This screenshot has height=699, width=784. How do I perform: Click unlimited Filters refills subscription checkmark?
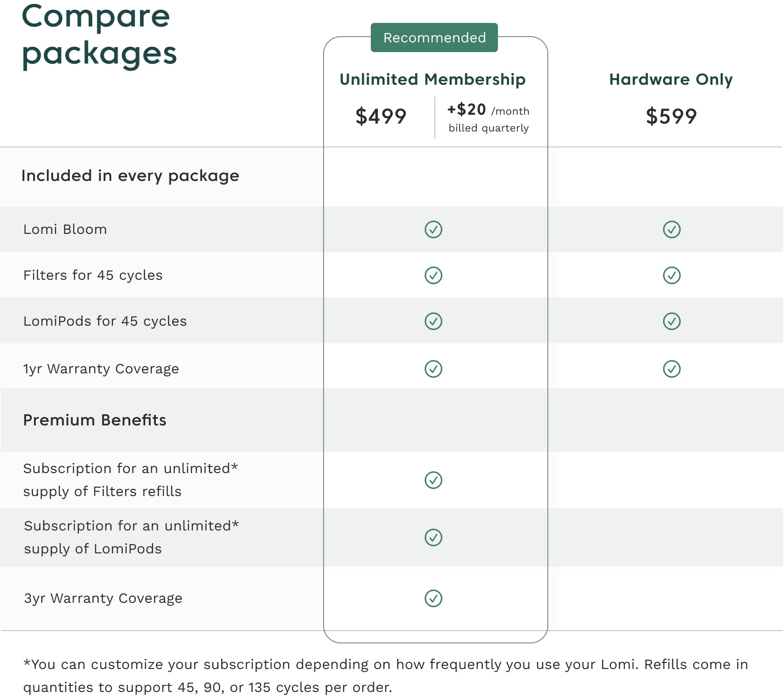click(x=433, y=480)
